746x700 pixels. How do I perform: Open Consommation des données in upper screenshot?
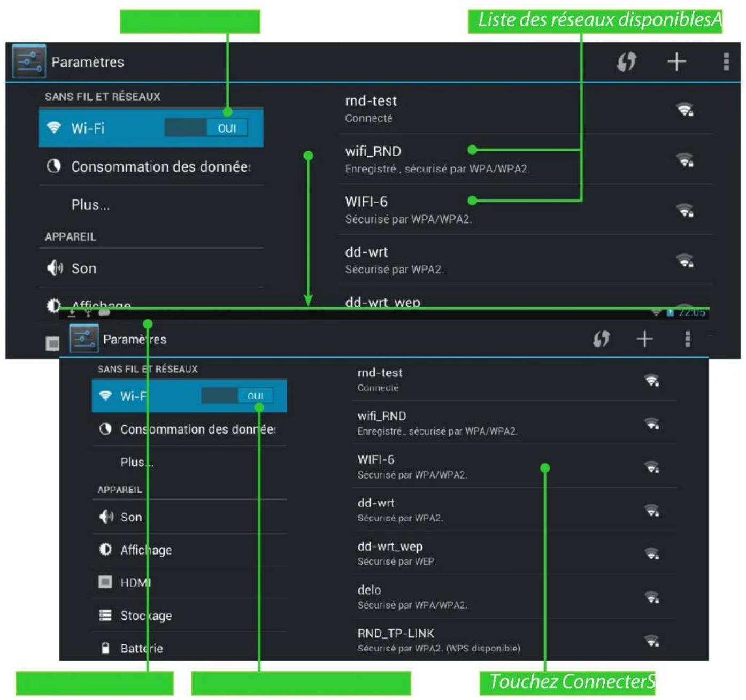coord(151,167)
